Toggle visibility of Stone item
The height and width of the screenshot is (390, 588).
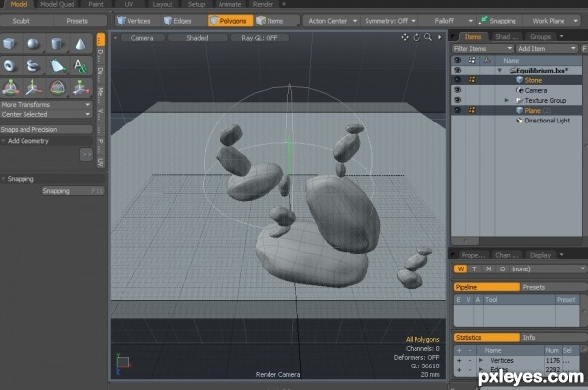(457, 80)
